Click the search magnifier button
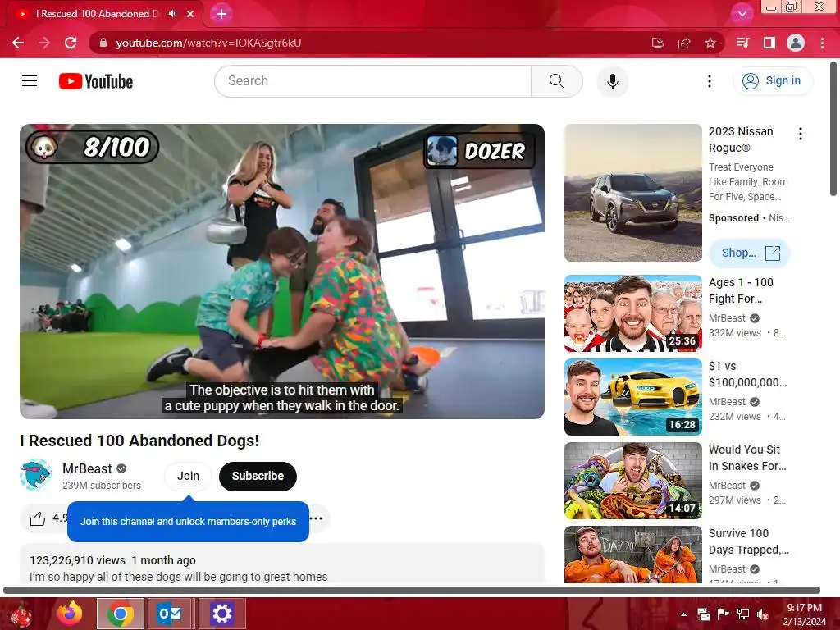Image resolution: width=840 pixels, height=630 pixels. pyautogui.click(x=557, y=81)
